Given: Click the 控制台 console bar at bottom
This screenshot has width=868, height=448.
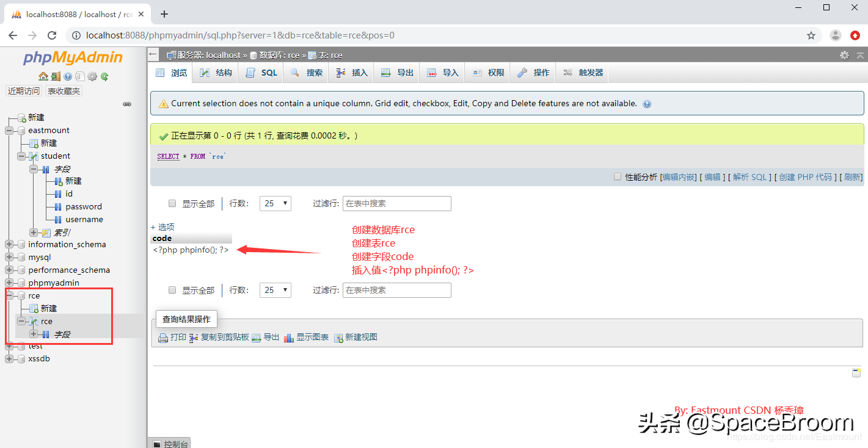Looking at the screenshot, I should [x=169, y=443].
